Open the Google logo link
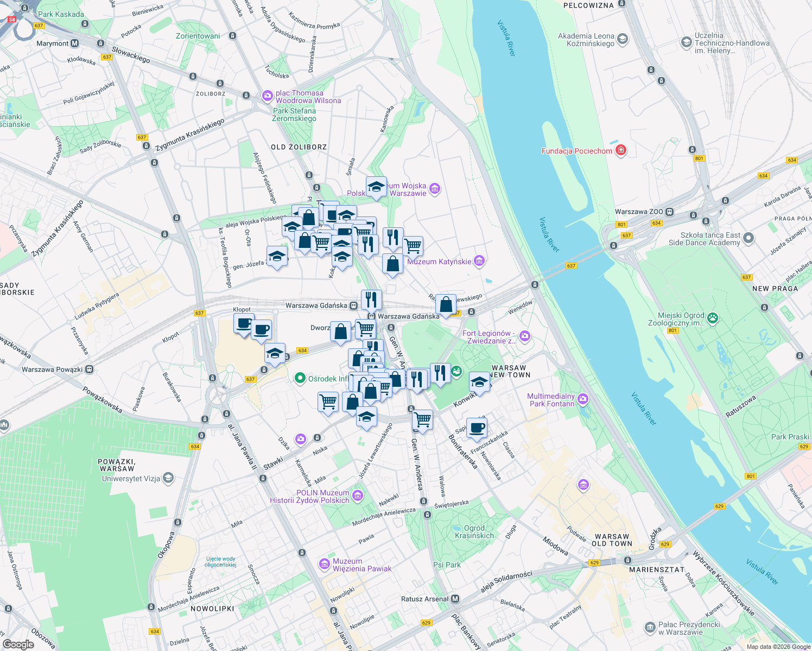This screenshot has width=812, height=651. point(18,644)
